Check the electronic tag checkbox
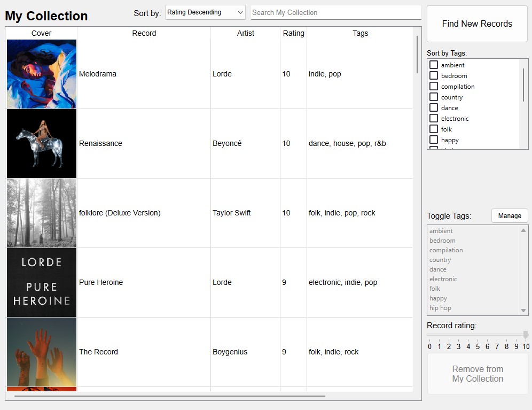532x410 pixels. (x=434, y=118)
